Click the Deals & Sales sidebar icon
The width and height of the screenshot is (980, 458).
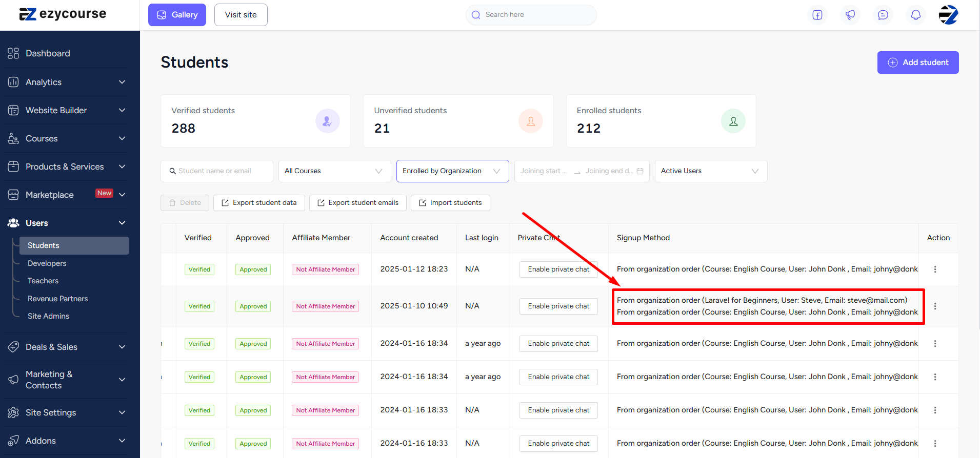click(x=13, y=347)
